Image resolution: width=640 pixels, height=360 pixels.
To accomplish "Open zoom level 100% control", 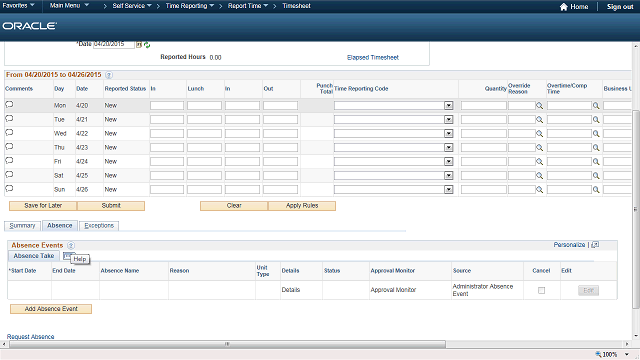I will click(611, 354).
